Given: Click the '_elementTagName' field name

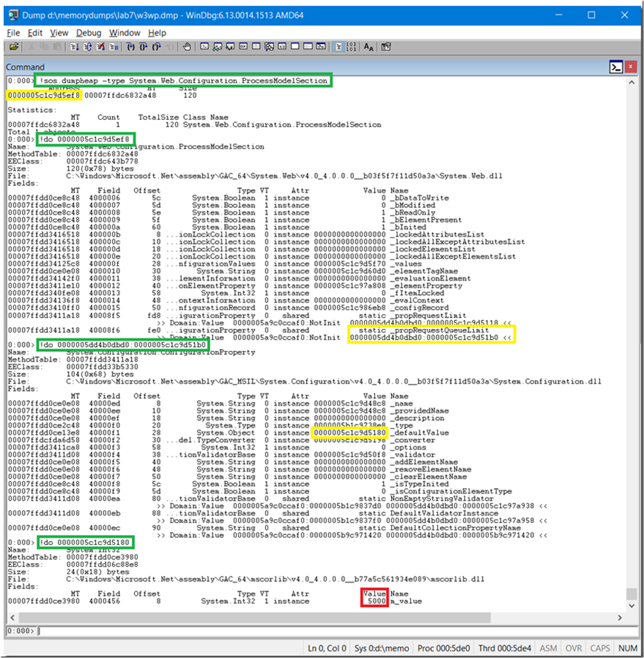Looking at the screenshot, I should (x=424, y=271).
